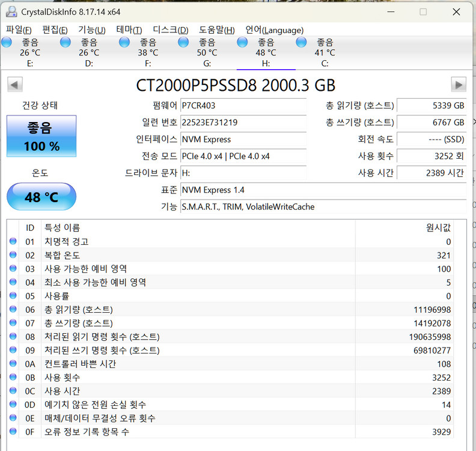476x451 pixels.
Task: Select raw value 190635998 in row 08
Action: 430,337
